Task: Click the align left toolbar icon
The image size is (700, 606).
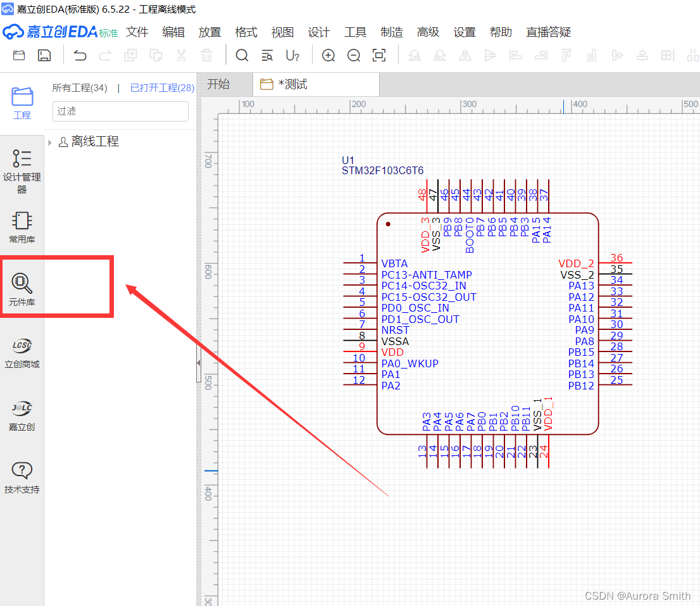Action: (516, 55)
